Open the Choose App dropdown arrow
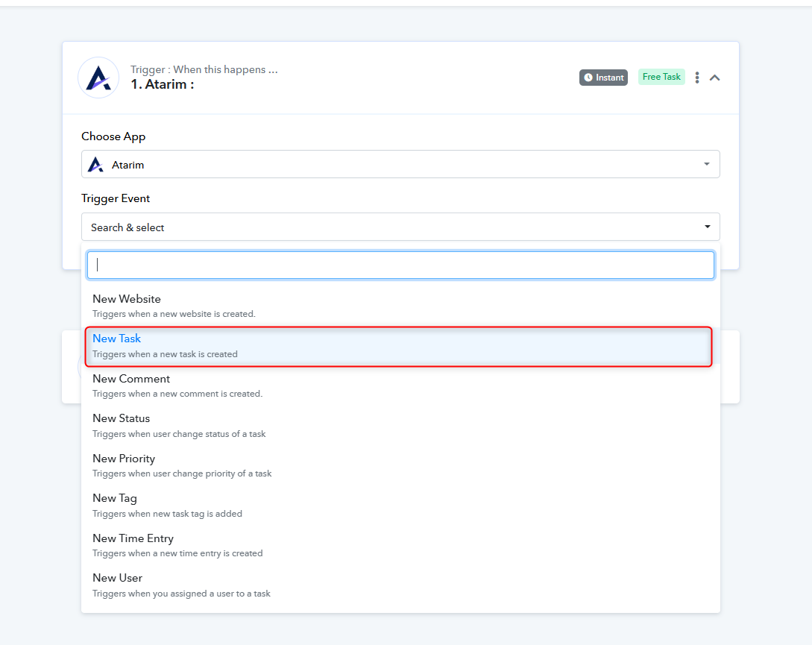This screenshot has width=812, height=645. click(706, 165)
